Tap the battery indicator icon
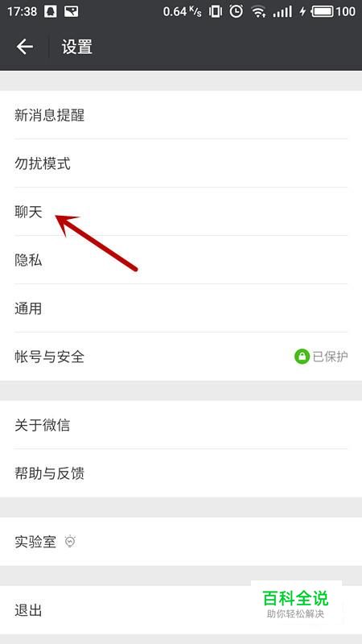Screen dimensions: 362x644 tap(323, 11)
